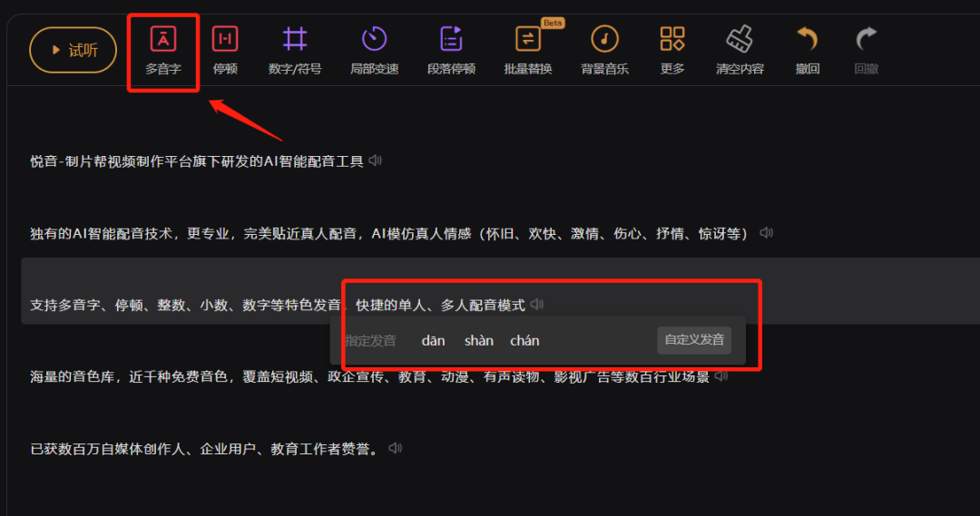Play speaker icon after 悦音 first line
Image resolution: width=980 pixels, height=516 pixels.
tap(375, 161)
